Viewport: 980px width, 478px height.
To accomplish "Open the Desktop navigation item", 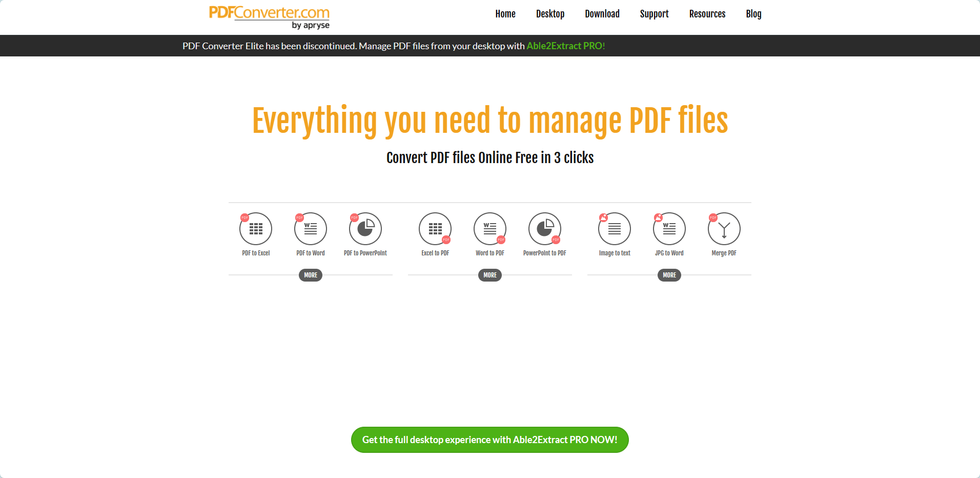I will [550, 14].
